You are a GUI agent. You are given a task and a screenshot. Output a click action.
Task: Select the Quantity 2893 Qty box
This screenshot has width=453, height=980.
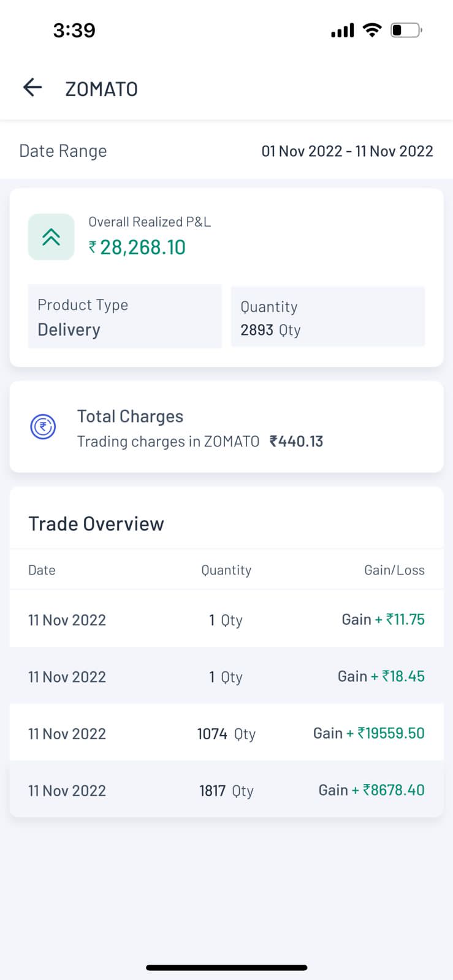pyautogui.click(x=327, y=317)
